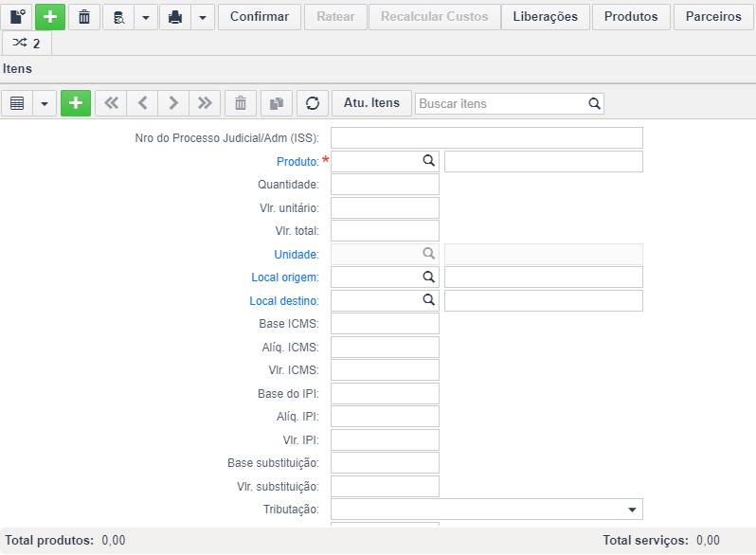The width and height of the screenshot is (756, 555).
Task: Click the Base do IPI input field
Action: tap(385, 393)
